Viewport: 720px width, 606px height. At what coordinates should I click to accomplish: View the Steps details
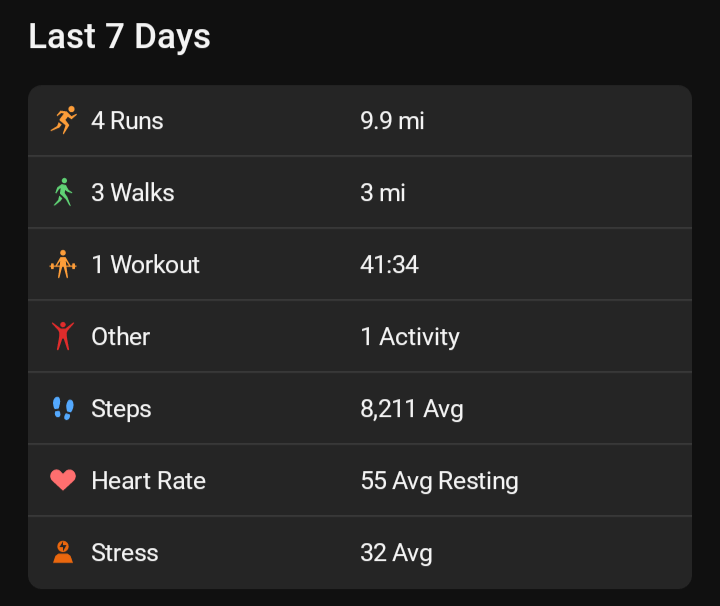121,409
